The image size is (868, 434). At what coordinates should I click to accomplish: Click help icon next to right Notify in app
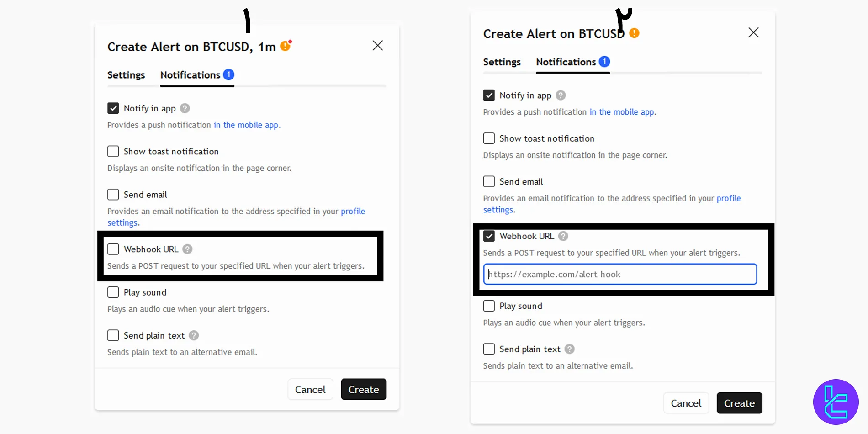561,95
